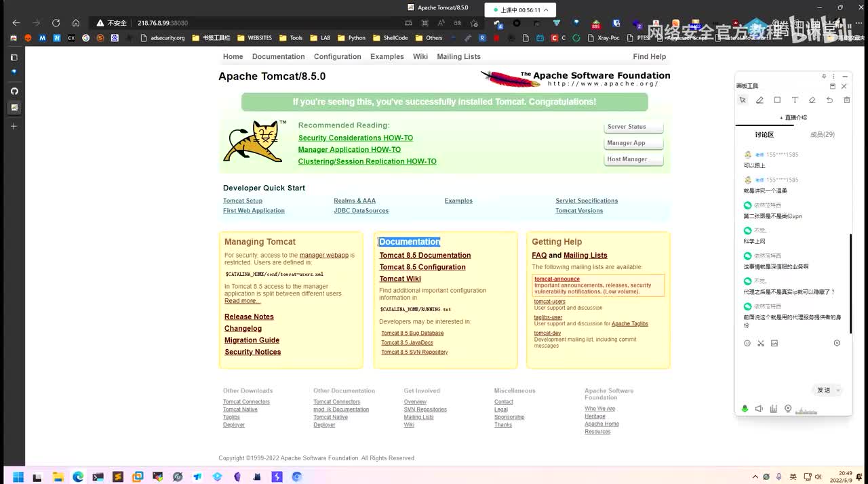Switch to the 成员(29) members tab
Screen dimensions: 868x484
click(x=823, y=134)
